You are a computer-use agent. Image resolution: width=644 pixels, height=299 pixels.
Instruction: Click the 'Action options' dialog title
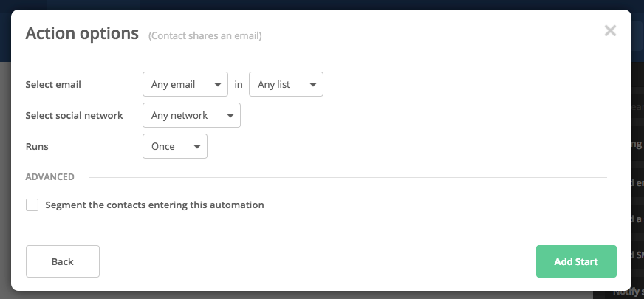(82, 33)
